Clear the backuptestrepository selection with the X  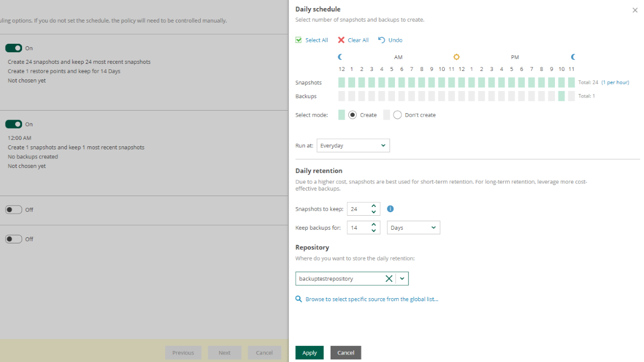(388, 279)
